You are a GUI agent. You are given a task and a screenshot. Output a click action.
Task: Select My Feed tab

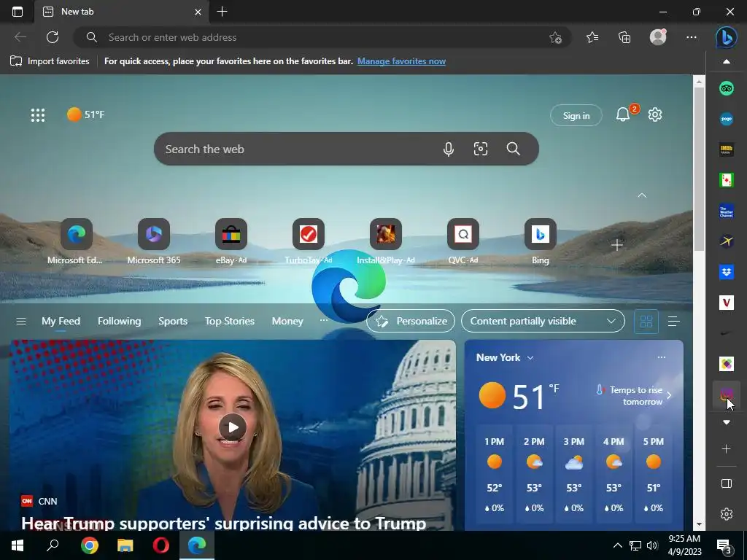(61, 321)
